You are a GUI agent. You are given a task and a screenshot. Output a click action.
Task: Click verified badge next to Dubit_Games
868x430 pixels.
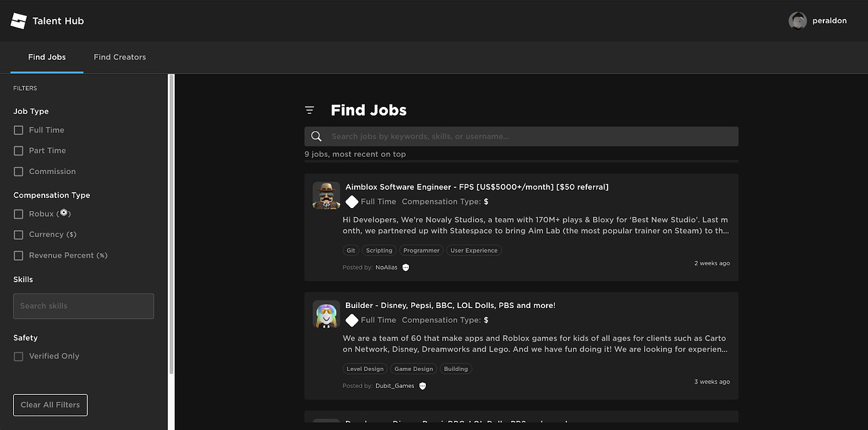point(423,386)
